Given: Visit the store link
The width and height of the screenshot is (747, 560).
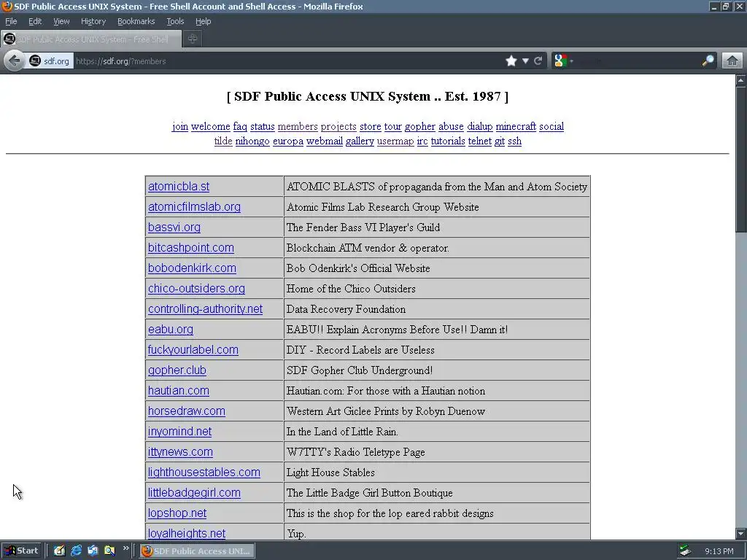Looking at the screenshot, I should [370, 127].
